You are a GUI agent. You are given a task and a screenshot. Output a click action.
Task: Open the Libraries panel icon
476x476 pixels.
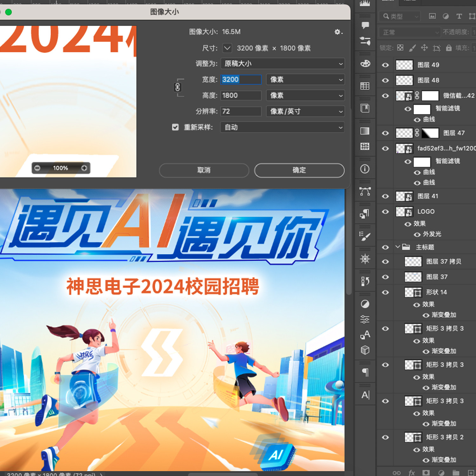[365, 108]
